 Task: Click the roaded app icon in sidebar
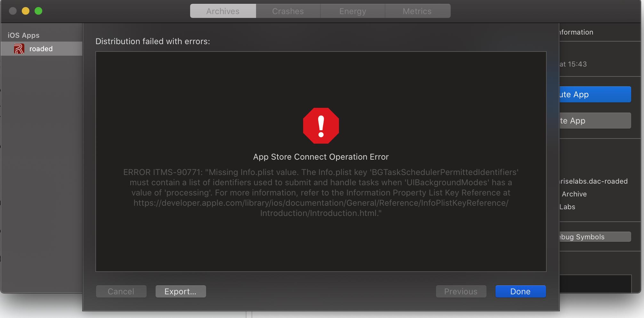pos(19,49)
